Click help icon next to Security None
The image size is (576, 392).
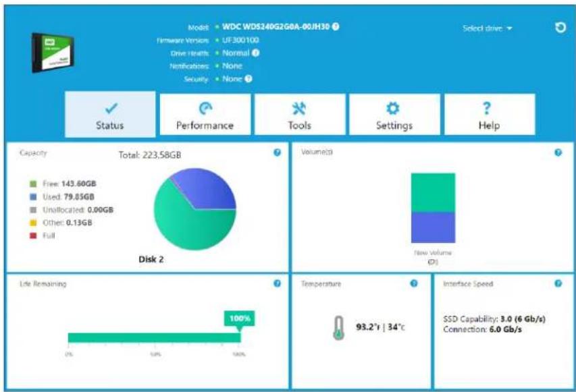tap(248, 78)
